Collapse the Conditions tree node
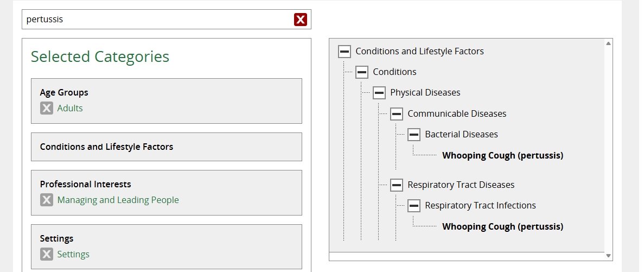644x272 pixels. coord(362,72)
